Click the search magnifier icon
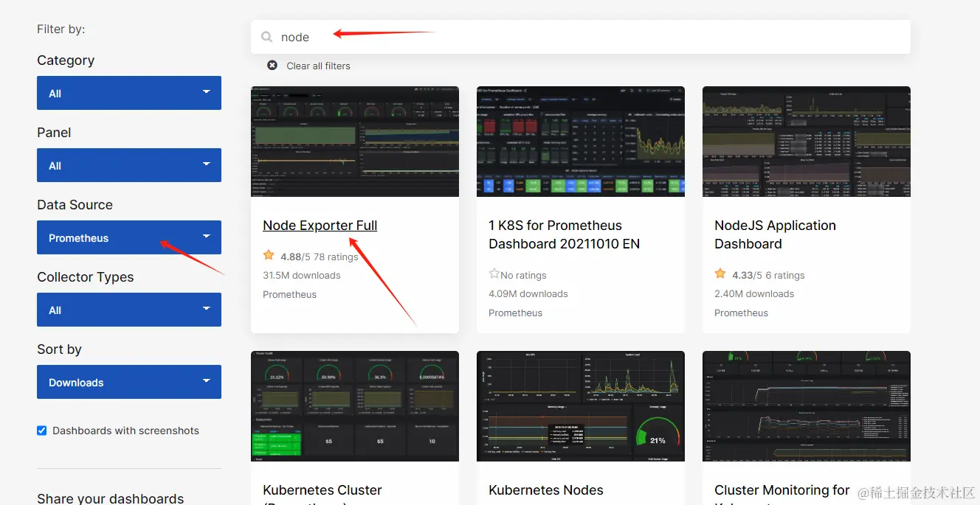The height and width of the screenshot is (505, 980). pos(266,37)
